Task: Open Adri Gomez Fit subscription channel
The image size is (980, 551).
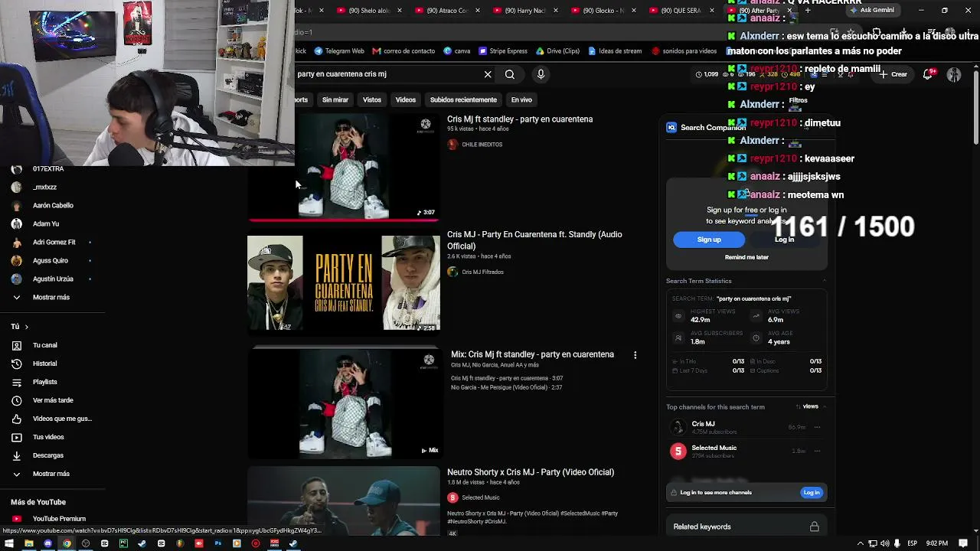Action: pos(54,242)
